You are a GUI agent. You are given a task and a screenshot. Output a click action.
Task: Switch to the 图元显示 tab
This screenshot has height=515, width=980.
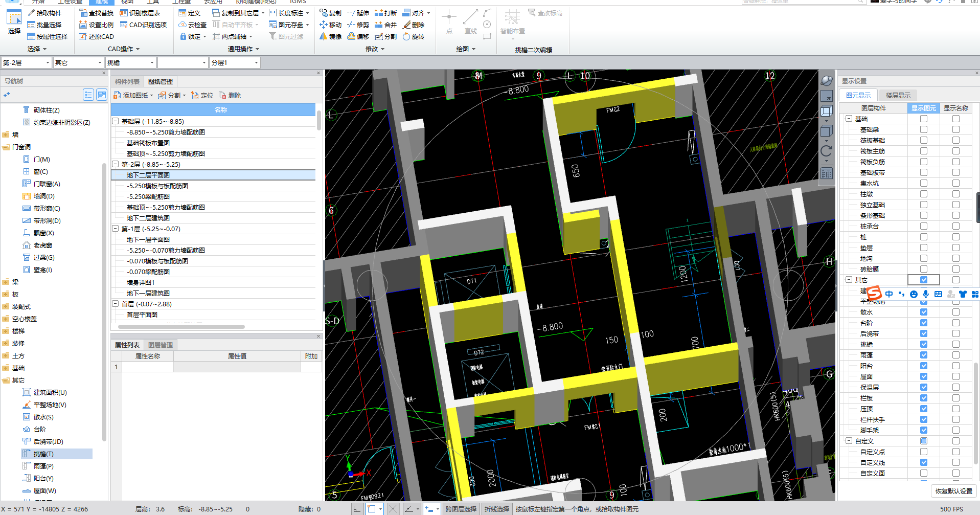click(x=858, y=95)
